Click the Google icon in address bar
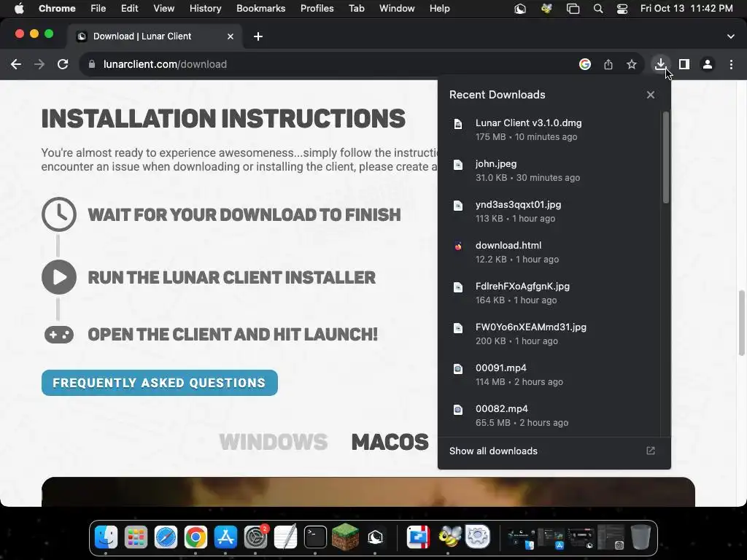 point(585,64)
